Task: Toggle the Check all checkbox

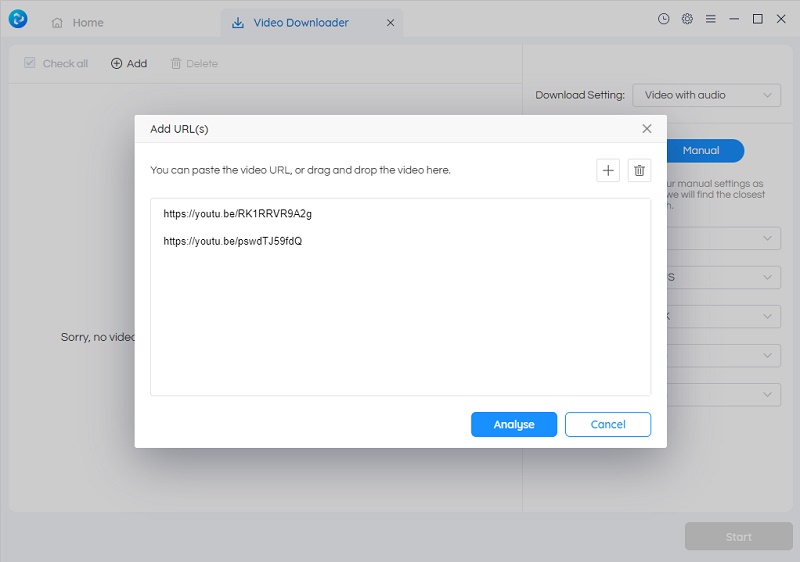Action: (x=30, y=63)
